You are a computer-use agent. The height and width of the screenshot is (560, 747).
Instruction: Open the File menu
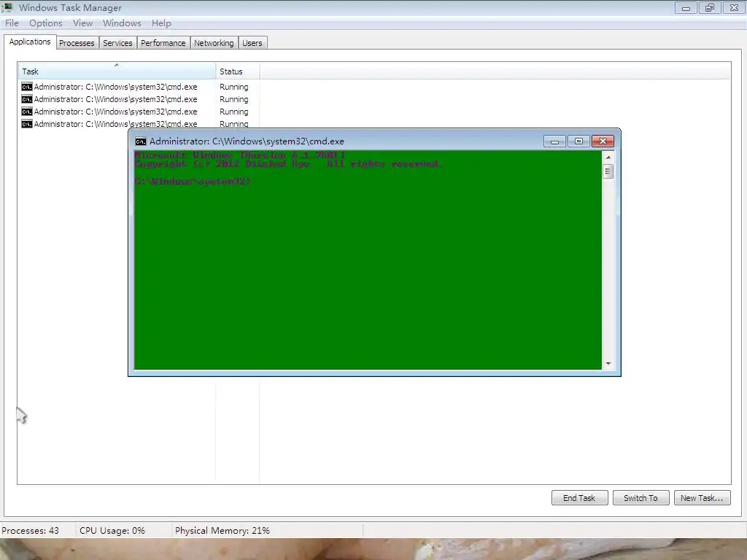click(x=12, y=23)
